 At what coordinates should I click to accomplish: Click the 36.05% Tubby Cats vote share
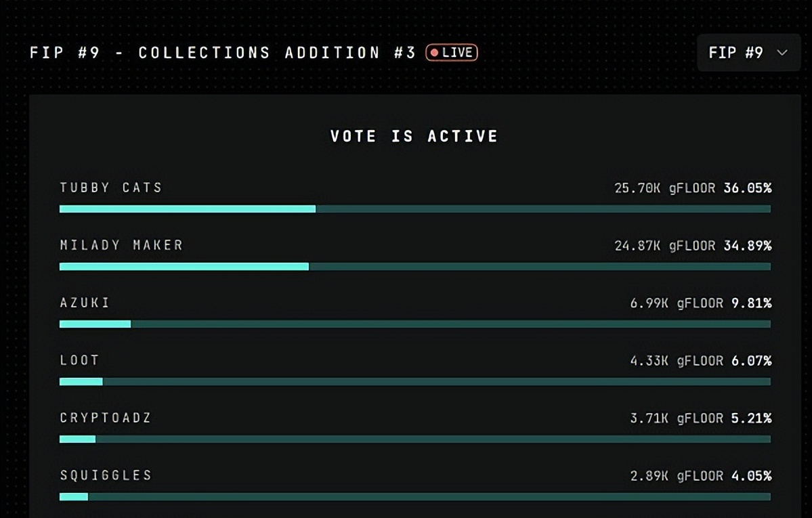[747, 188]
